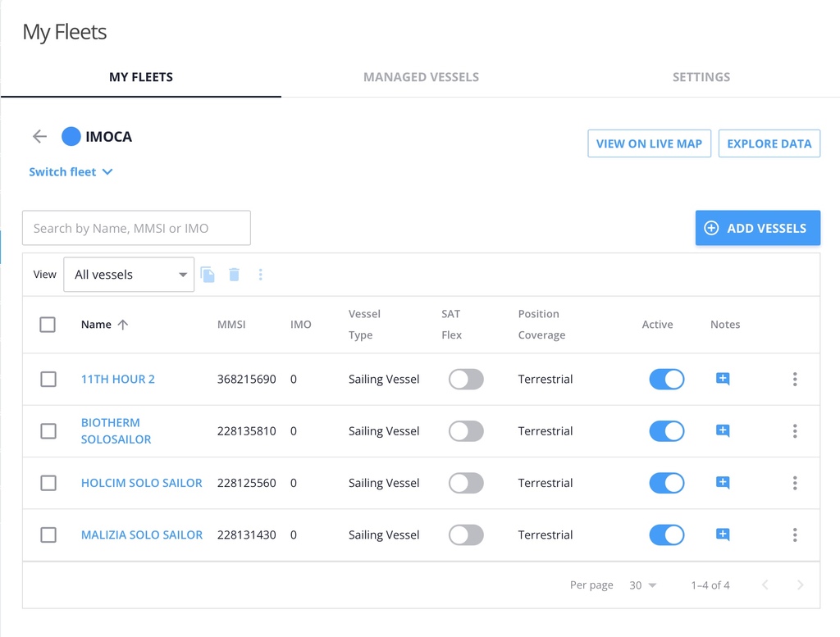Open the HOLCIM SOLO SAILOR vessel link

tap(141, 483)
